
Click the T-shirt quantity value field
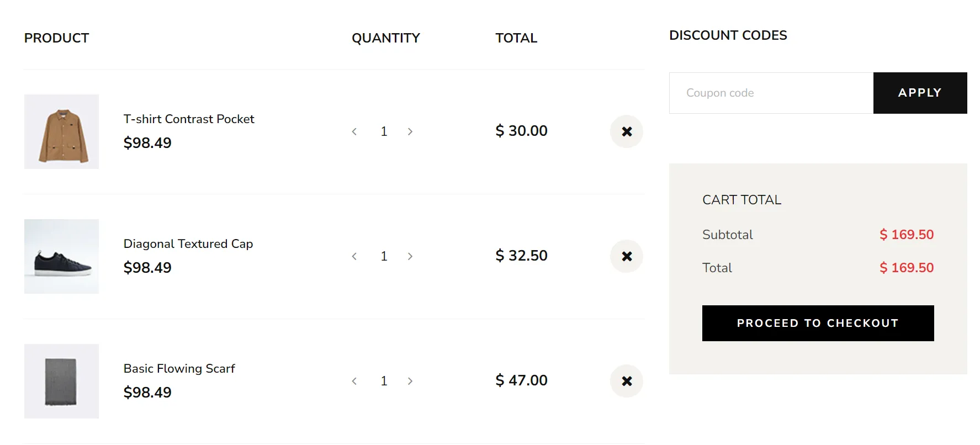tap(384, 131)
